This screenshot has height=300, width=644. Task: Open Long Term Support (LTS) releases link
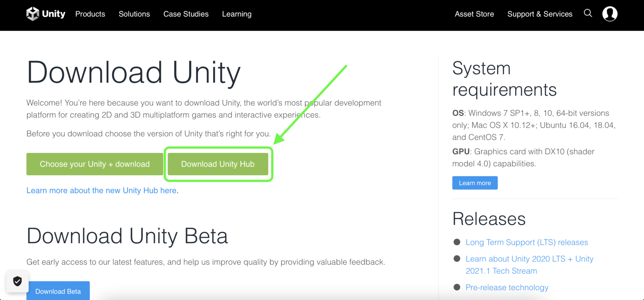tap(527, 242)
